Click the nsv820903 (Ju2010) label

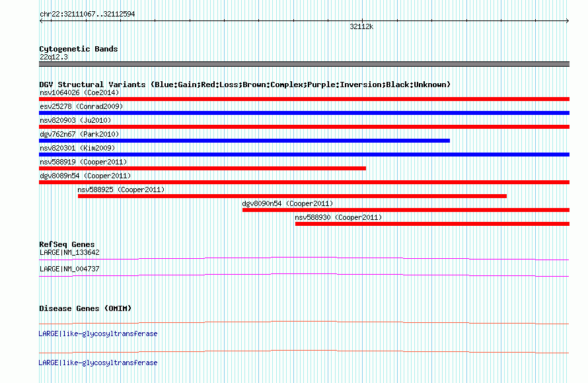point(75,120)
